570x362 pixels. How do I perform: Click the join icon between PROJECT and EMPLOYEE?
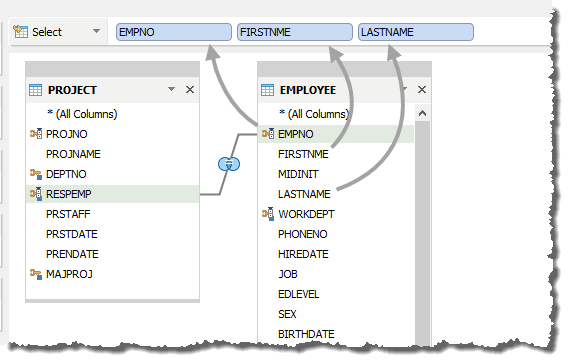click(229, 164)
